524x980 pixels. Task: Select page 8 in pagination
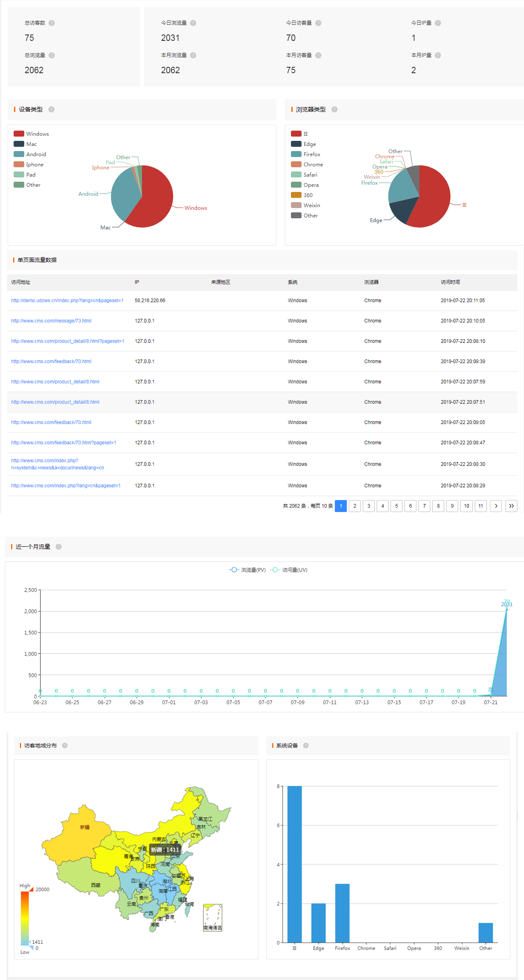(x=438, y=506)
